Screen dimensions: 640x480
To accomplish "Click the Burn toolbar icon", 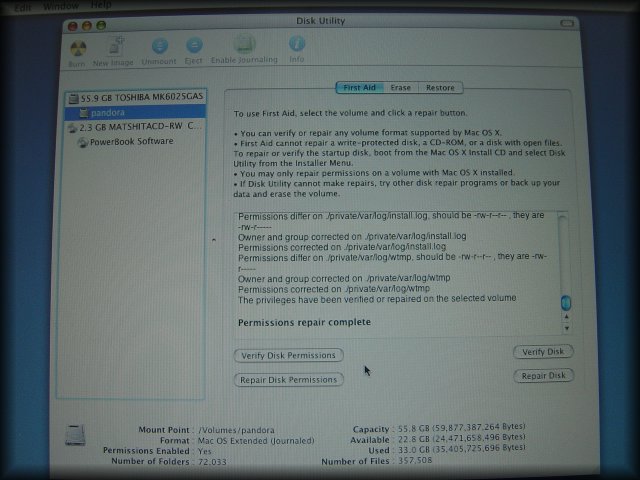I will point(78,49).
